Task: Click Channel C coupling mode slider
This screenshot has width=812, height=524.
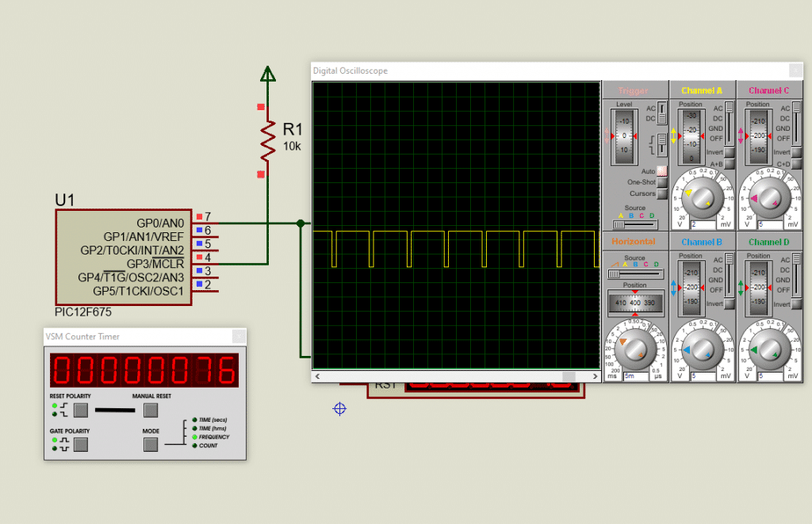Action: [796, 123]
